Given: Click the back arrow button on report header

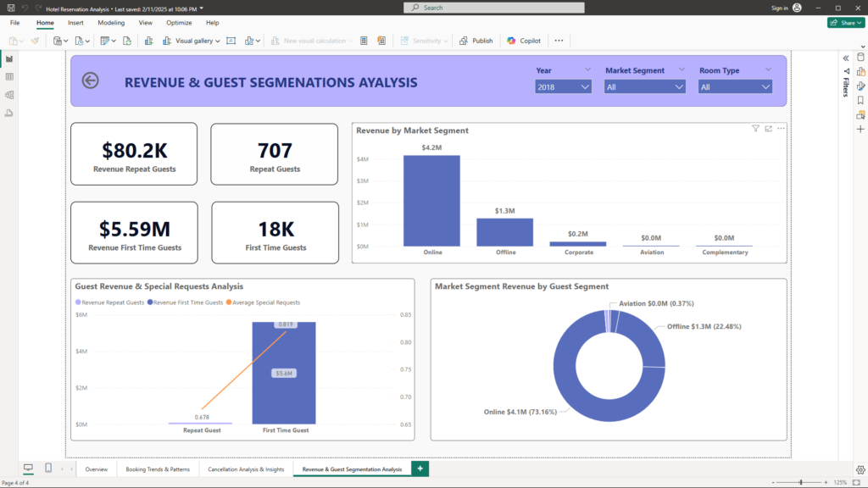Looking at the screenshot, I should pyautogui.click(x=90, y=80).
